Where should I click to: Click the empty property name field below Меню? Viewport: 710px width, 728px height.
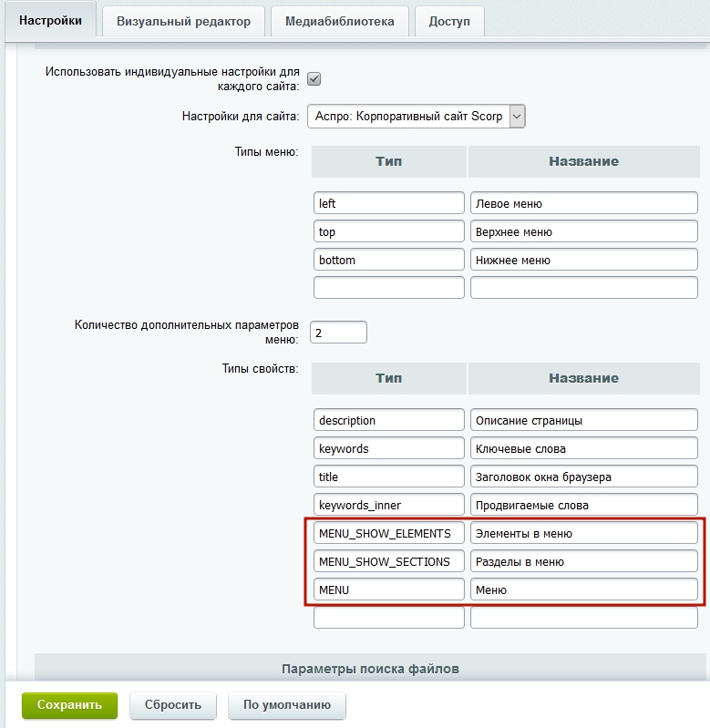coord(583,618)
